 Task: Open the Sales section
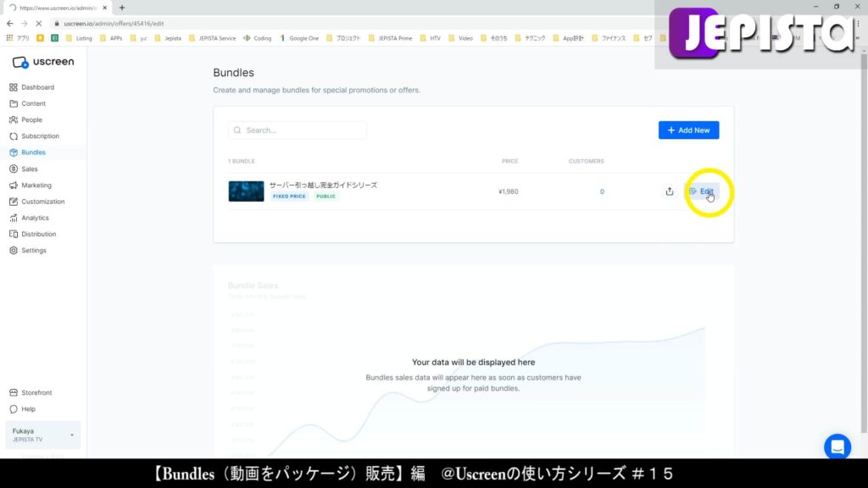pyautogui.click(x=30, y=169)
